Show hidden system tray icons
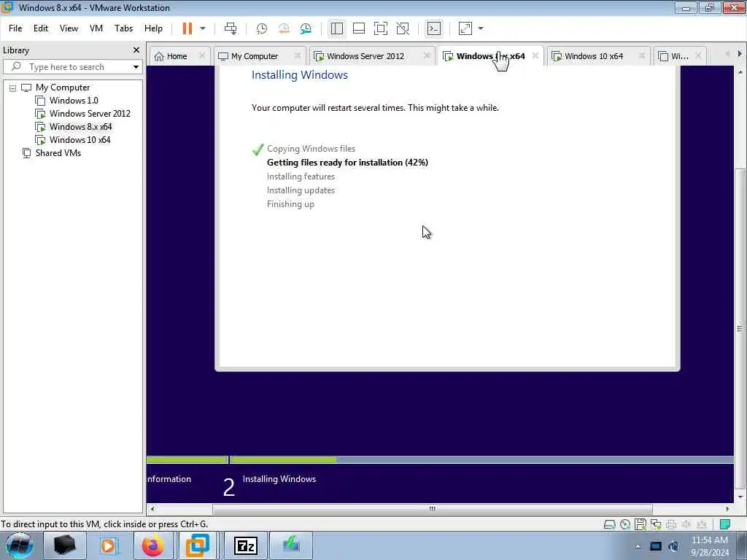 click(x=638, y=546)
